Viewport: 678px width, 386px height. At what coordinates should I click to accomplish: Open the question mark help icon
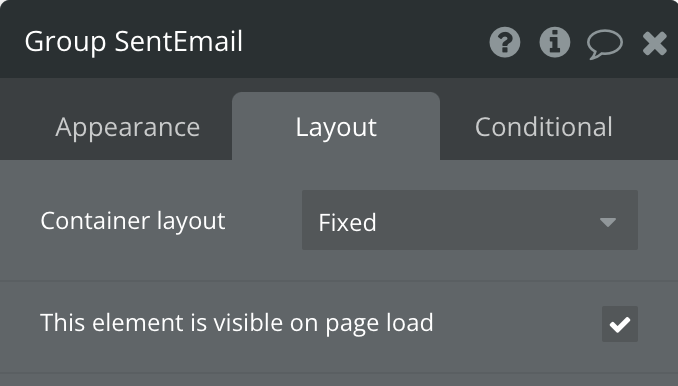[505, 42]
